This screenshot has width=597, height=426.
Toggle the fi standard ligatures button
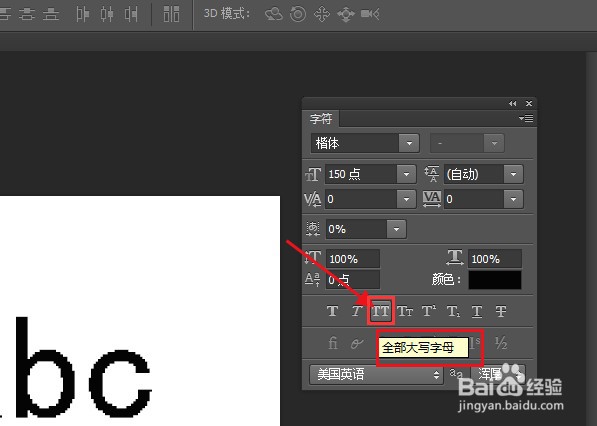point(333,343)
